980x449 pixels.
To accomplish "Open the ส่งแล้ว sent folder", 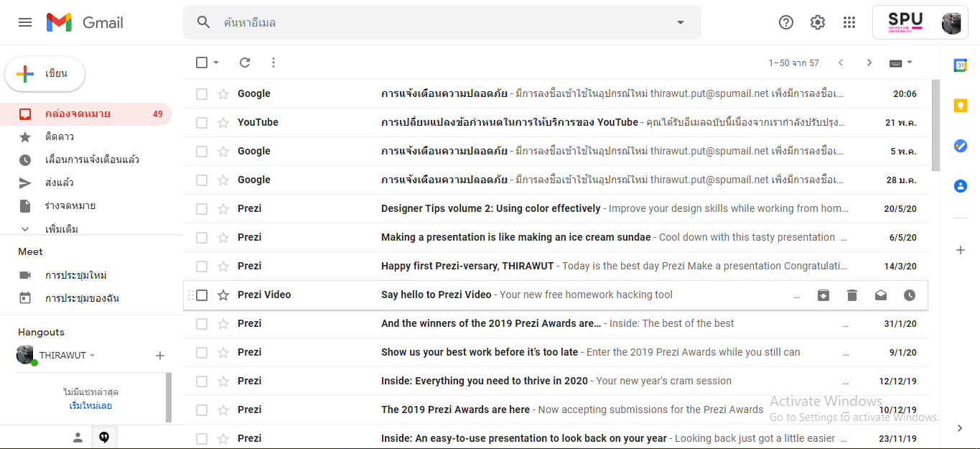I will click(86, 182).
